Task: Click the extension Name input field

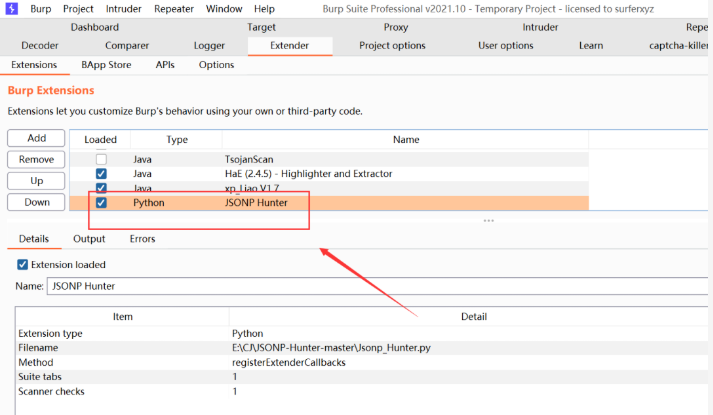Action: [377, 286]
